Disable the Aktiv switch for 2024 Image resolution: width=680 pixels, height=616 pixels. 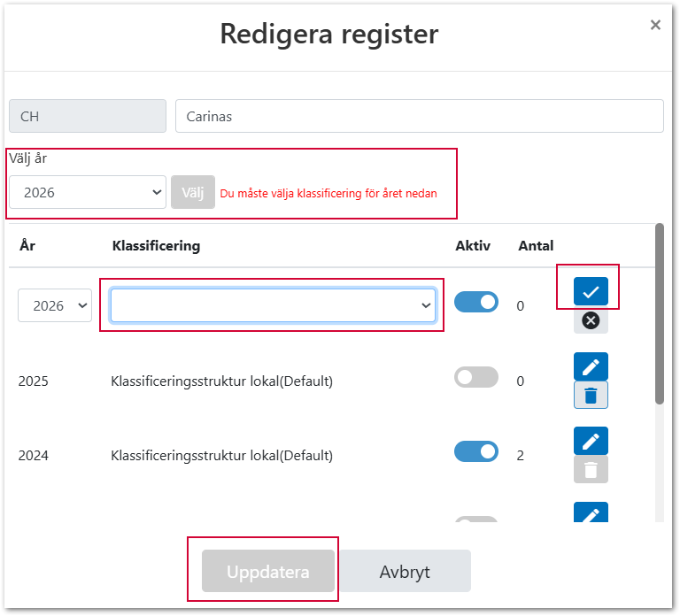pyautogui.click(x=476, y=452)
